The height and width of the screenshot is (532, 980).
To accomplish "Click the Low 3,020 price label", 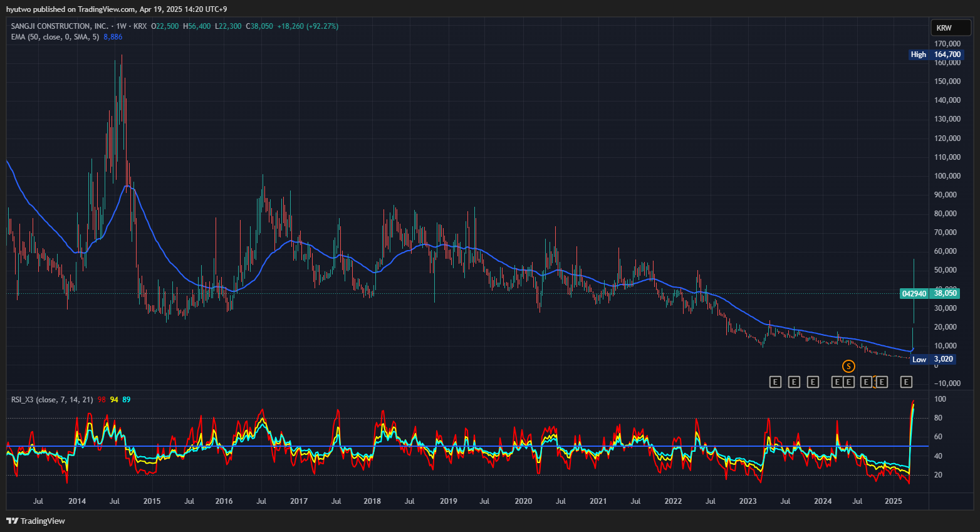I will 932,359.
